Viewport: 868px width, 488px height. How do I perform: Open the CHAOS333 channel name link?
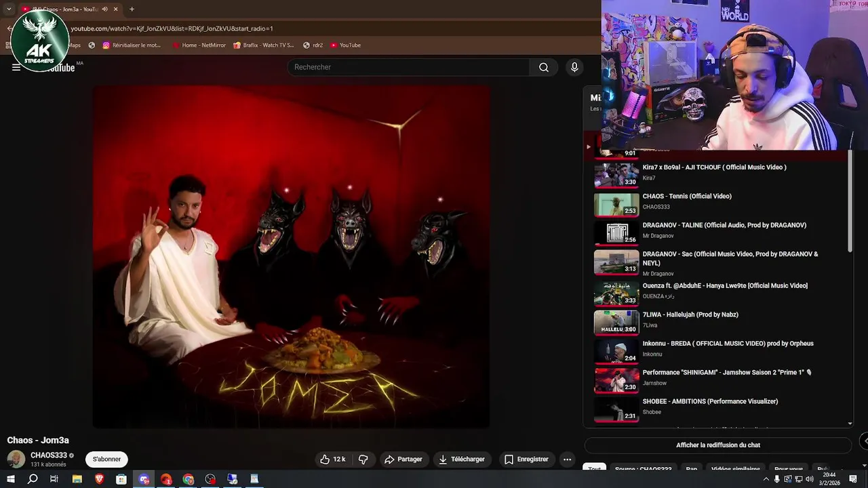pos(49,455)
